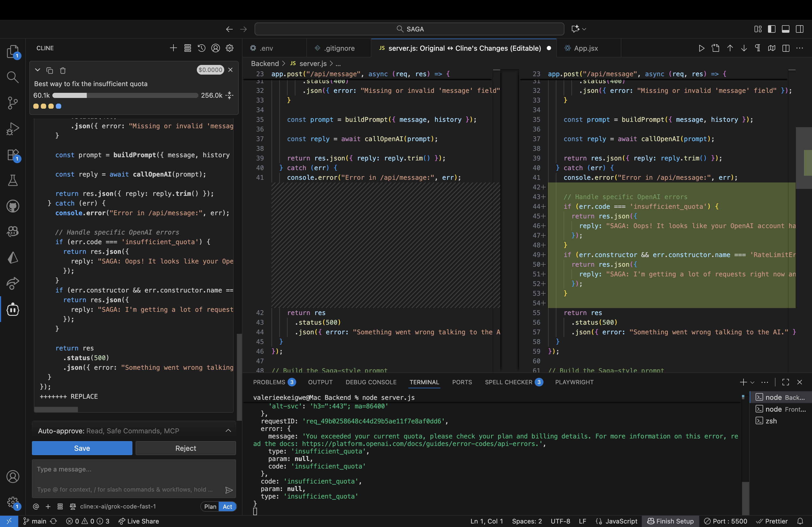Viewport: 812px width, 527px height.
Task: Delete the current Cline task with trash icon
Action: tap(63, 71)
